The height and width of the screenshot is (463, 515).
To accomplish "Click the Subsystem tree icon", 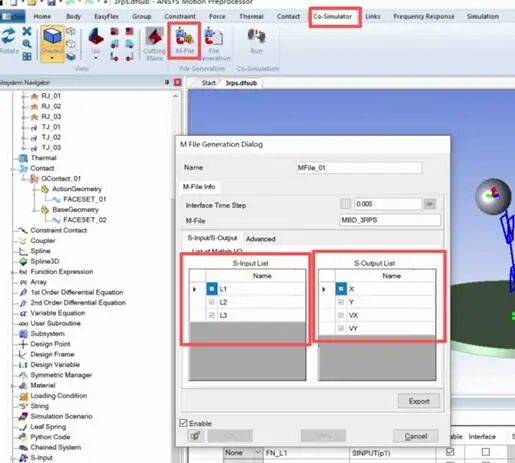I will tap(23, 334).
